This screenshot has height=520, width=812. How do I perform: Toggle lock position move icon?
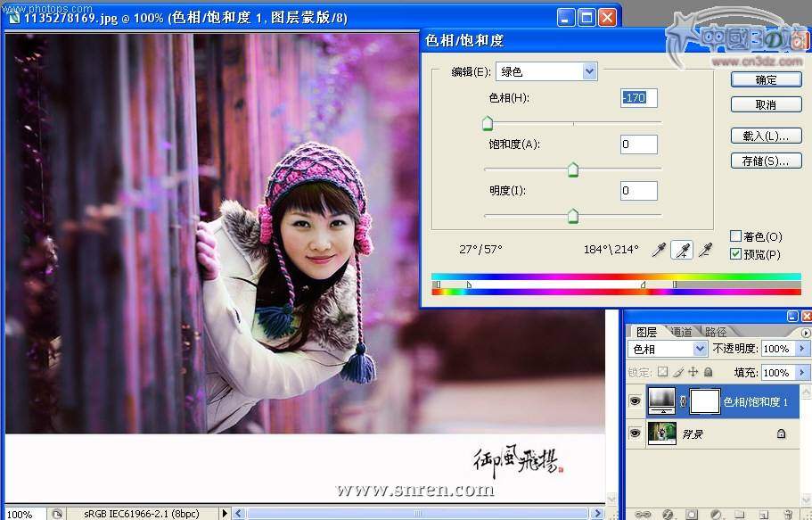coord(693,372)
